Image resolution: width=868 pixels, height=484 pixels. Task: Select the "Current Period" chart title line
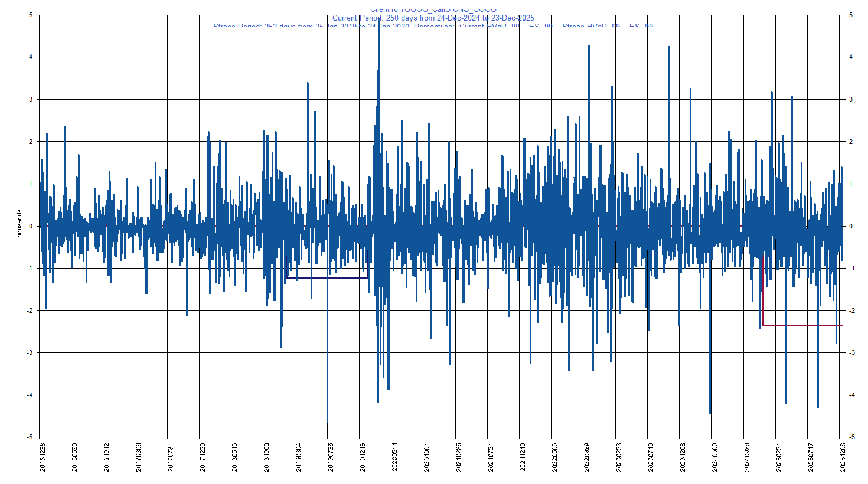(433, 18)
